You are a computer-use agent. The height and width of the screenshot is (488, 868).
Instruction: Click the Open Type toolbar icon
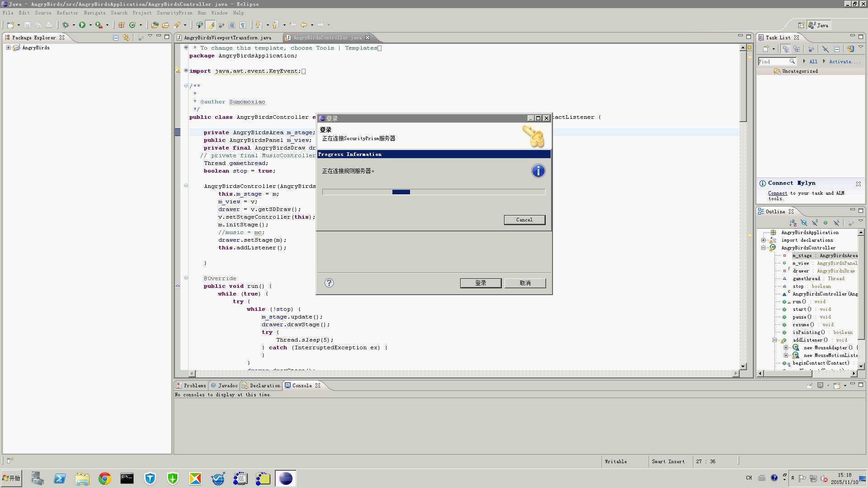pyautogui.click(x=155, y=25)
